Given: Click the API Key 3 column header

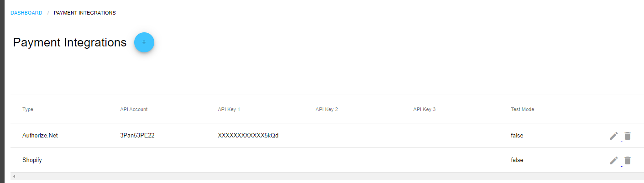Looking at the screenshot, I should click(x=424, y=109).
